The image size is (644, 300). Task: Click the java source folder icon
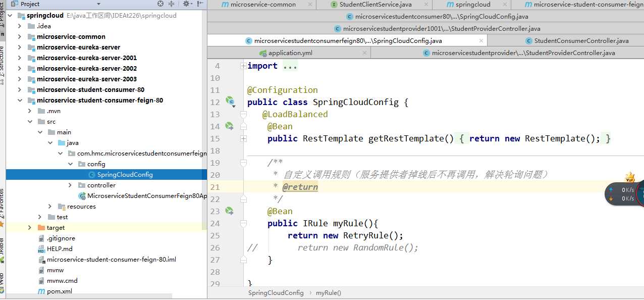click(61, 143)
